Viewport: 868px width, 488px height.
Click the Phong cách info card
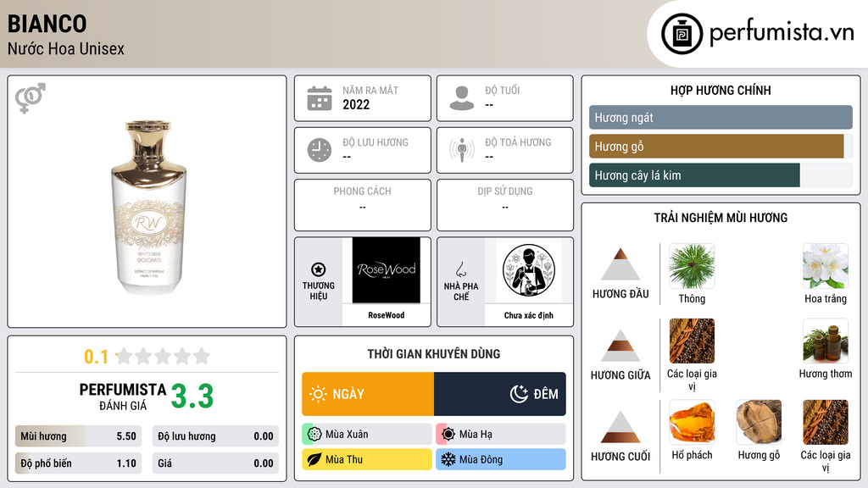click(x=363, y=205)
